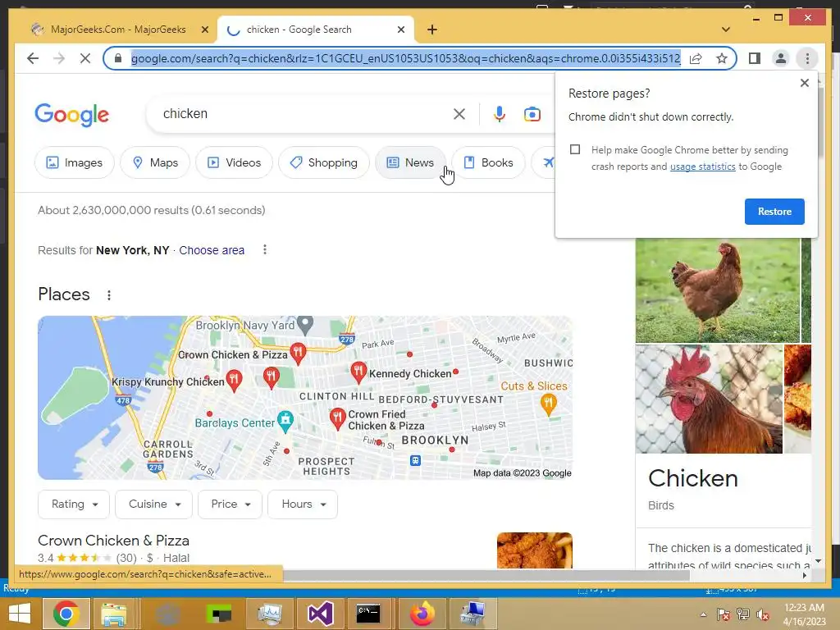Screen dimensions: 840x630
Task: Go back with the browser back arrow
Action: coord(33,58)
